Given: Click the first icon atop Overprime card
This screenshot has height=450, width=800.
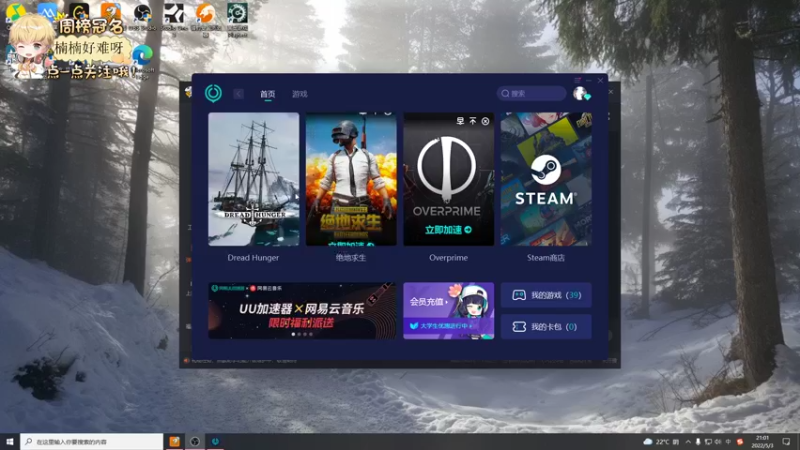Looking at the screenshot, I should [x=460, y=121].
